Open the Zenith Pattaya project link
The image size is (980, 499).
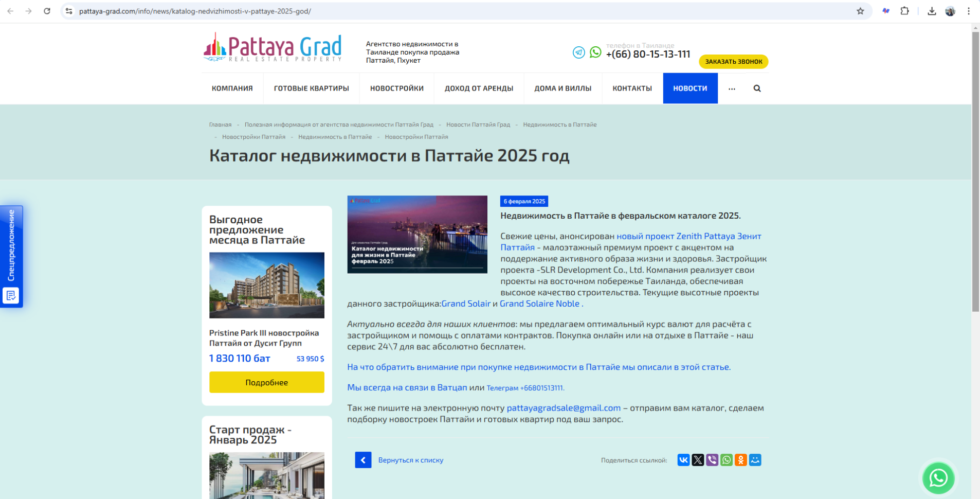[x=689, y=236]
